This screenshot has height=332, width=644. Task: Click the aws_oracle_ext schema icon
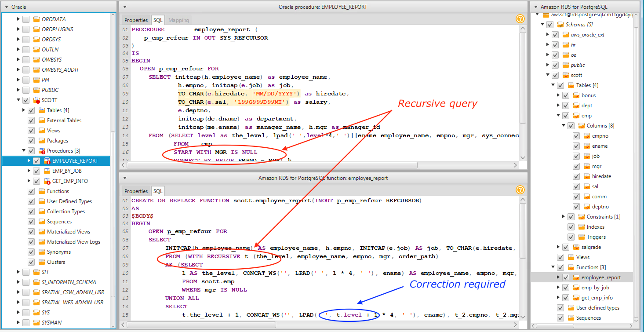click(566, 35)
